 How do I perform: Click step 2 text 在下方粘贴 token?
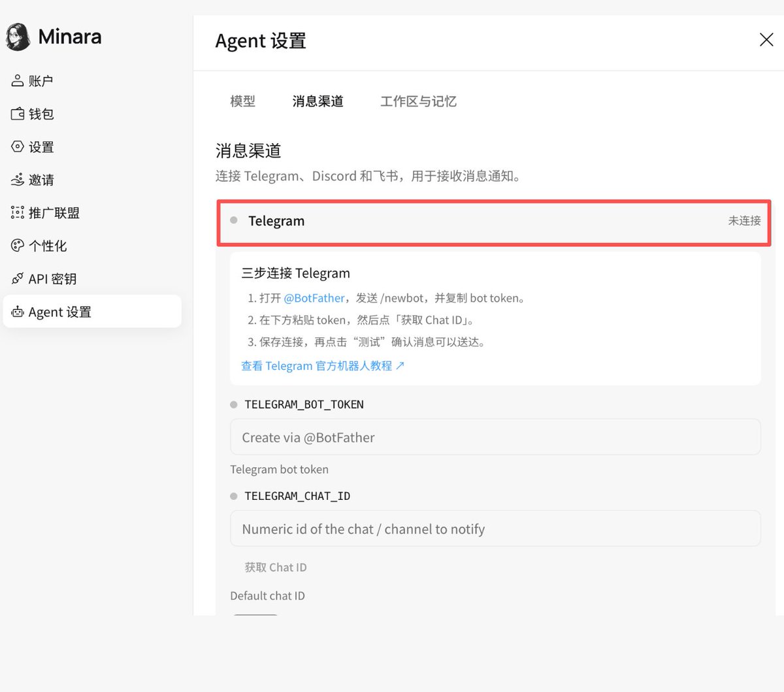coord(361,320)
